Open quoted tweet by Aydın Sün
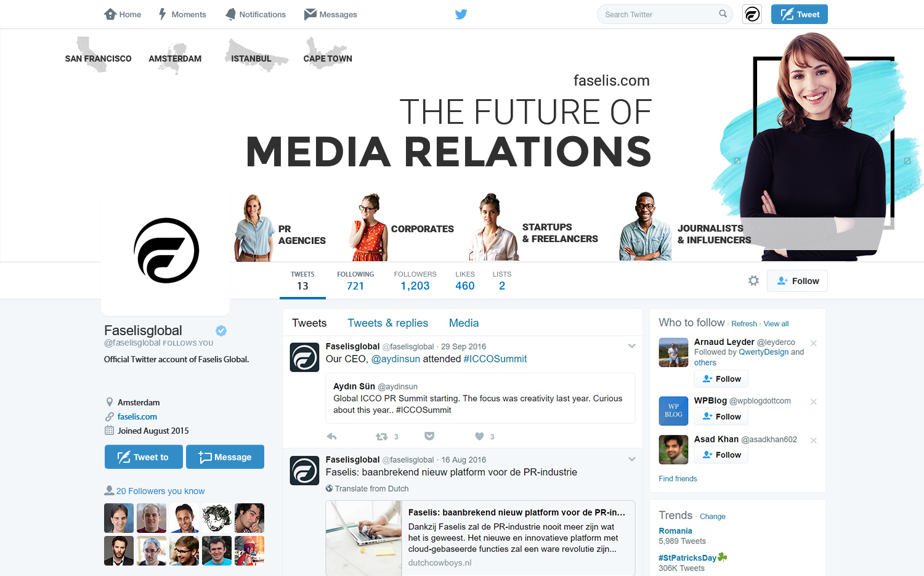 pos(480,398)
